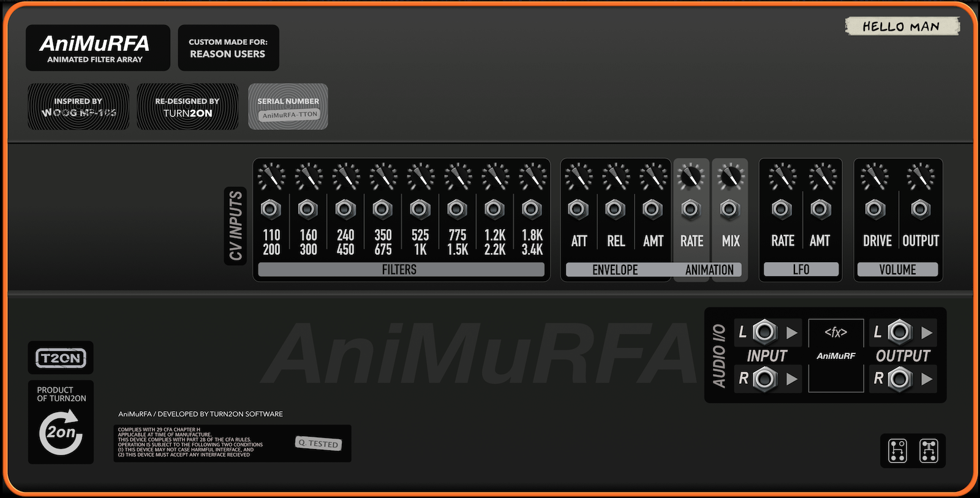Click the AniMuRFA Animated Filter Array logo
The image size is (980, 498).
(x=98, y=48)
